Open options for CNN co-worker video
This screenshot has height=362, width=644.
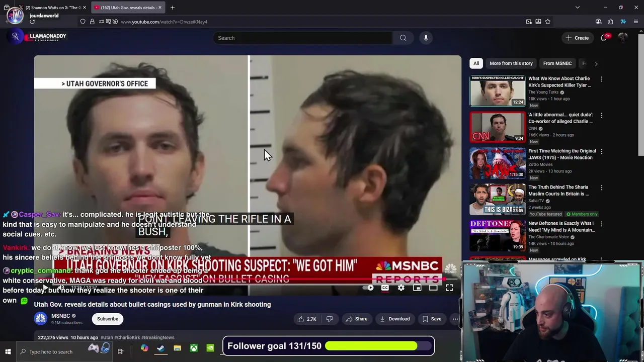(x=601, y=115)
